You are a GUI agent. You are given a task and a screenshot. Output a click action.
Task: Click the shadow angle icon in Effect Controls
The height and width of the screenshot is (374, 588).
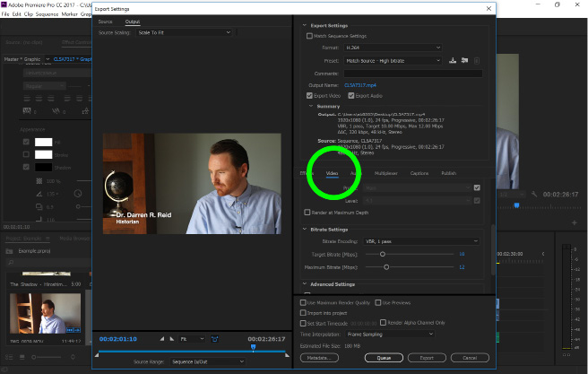39,194
